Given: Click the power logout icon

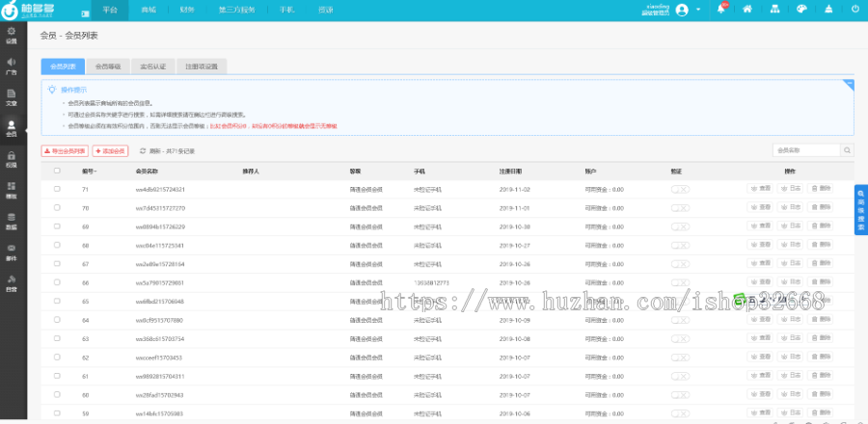Looking at the screenshot, I should tap(855, 10).
